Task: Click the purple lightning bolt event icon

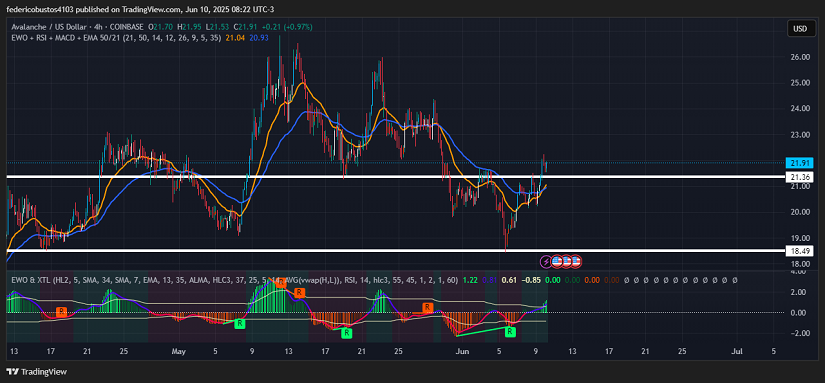Action: [x=547, y=260]
